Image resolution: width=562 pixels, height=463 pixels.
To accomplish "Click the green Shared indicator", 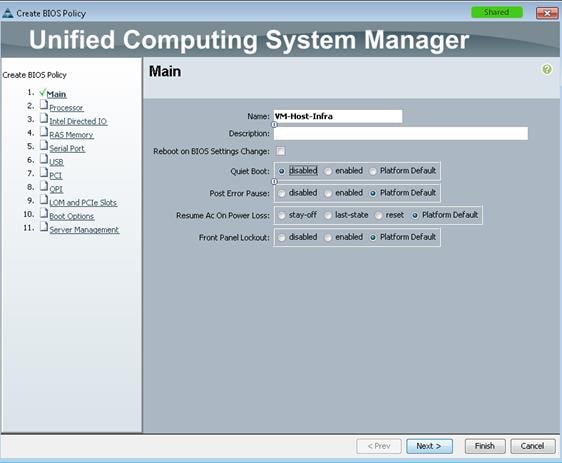I will (x=496, y=13).
